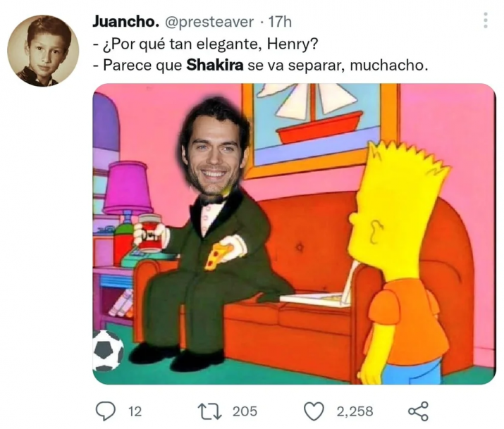Open the share icon menu
Image resolution: width=504 pixels, height=429 pixels.
[418, 411]
